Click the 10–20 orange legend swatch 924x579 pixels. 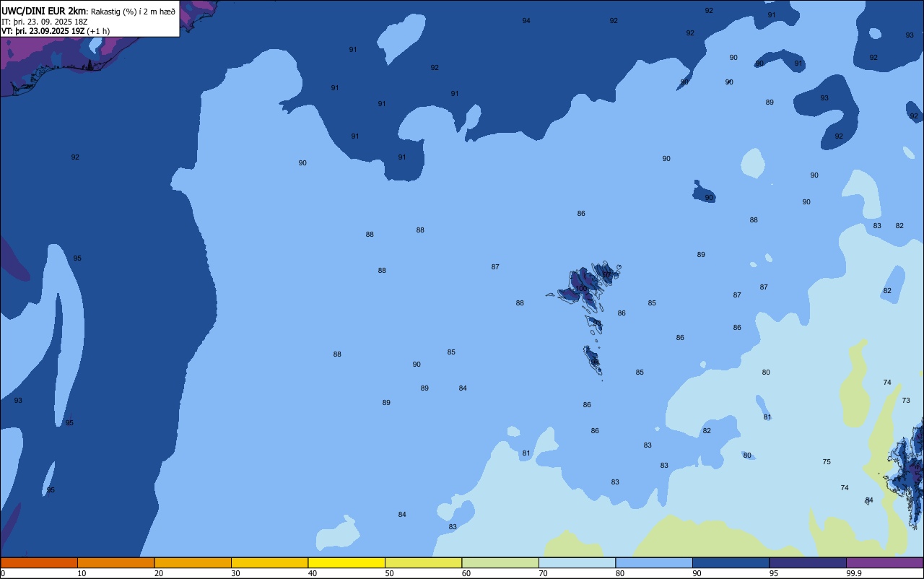click(115, 562)
